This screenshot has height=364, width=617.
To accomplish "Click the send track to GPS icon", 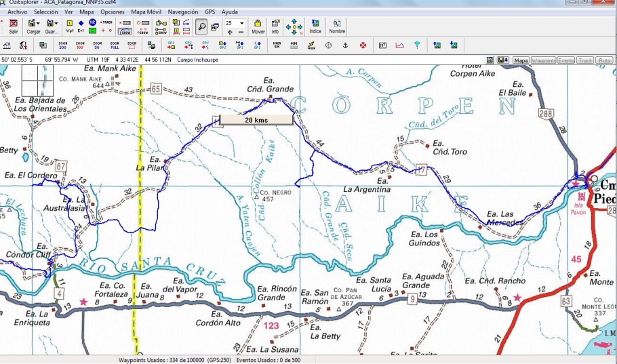I will (205, 45).
